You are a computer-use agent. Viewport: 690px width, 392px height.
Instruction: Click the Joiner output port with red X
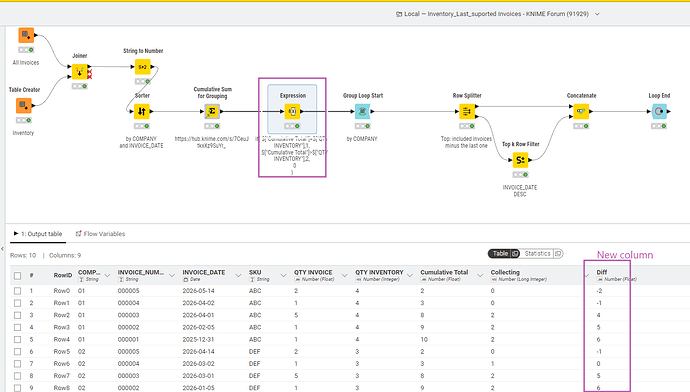tap(90, 74)
